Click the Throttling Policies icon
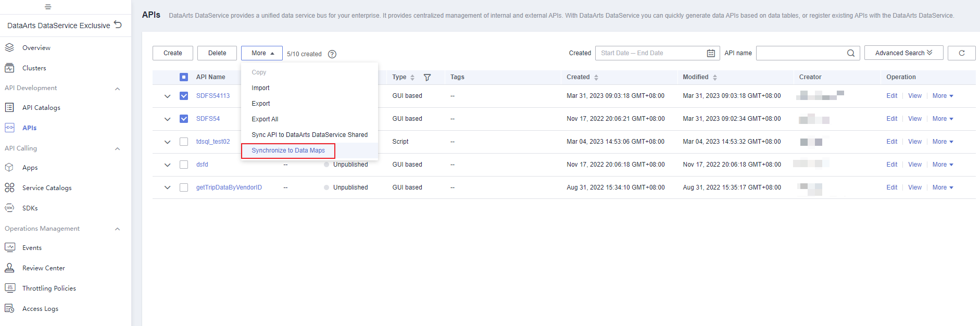 (9, 288)
